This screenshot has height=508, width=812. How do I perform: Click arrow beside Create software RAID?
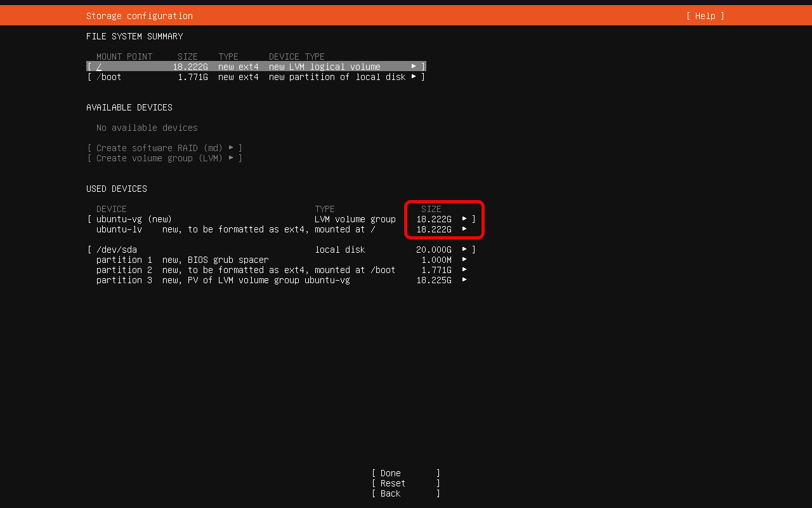coord(231,148)
